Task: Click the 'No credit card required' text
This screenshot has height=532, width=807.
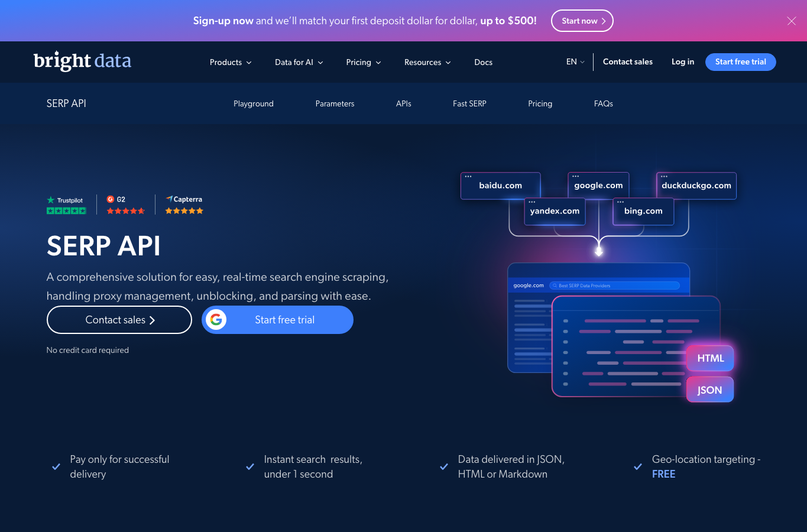Action: click(87, 350)
